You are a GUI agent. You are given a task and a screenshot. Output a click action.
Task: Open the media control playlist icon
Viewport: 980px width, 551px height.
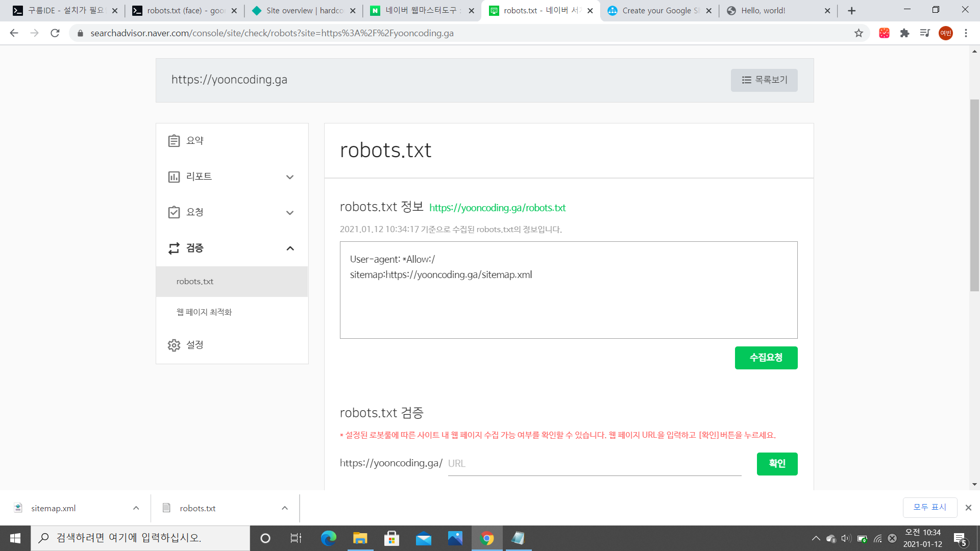point(925,33)
